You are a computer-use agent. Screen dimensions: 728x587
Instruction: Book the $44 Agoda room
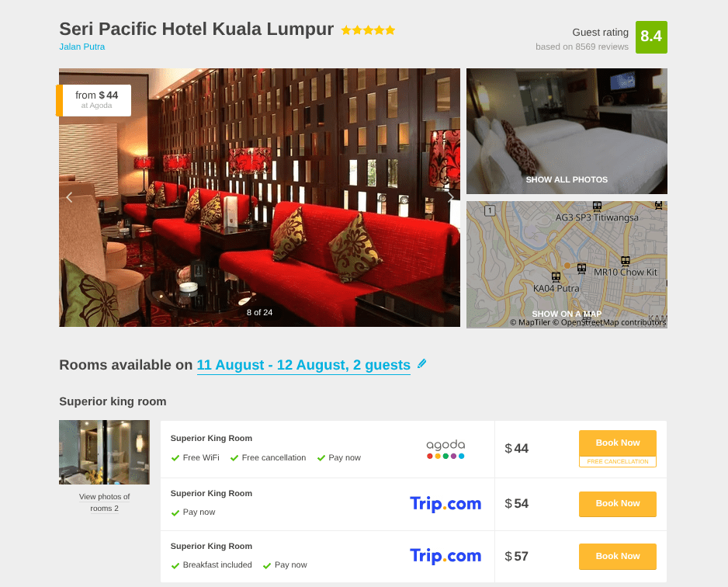click(x=618, y=443)
